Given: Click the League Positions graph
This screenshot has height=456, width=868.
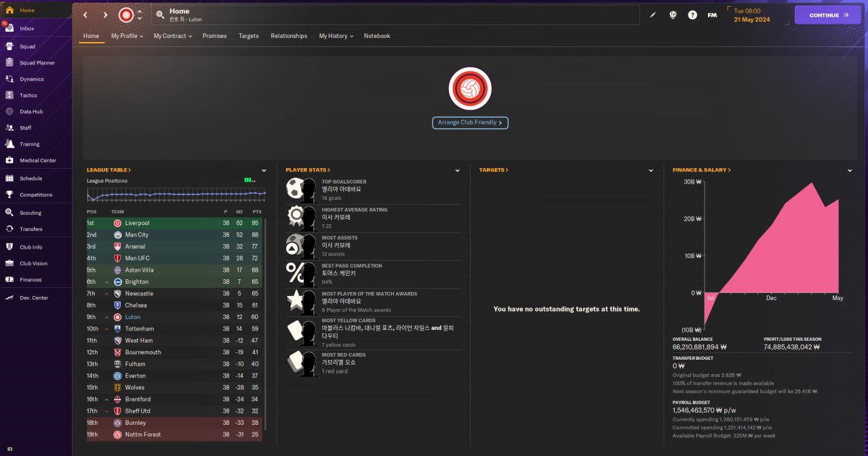Looking at the screenshot, I should (x=176, y=194).
